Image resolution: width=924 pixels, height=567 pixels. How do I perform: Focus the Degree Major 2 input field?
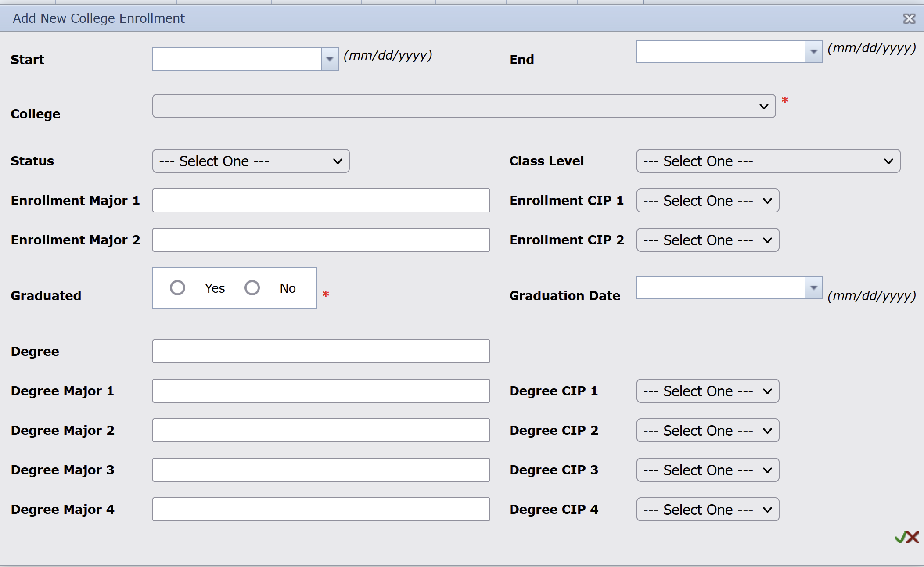tap(321, 431)
